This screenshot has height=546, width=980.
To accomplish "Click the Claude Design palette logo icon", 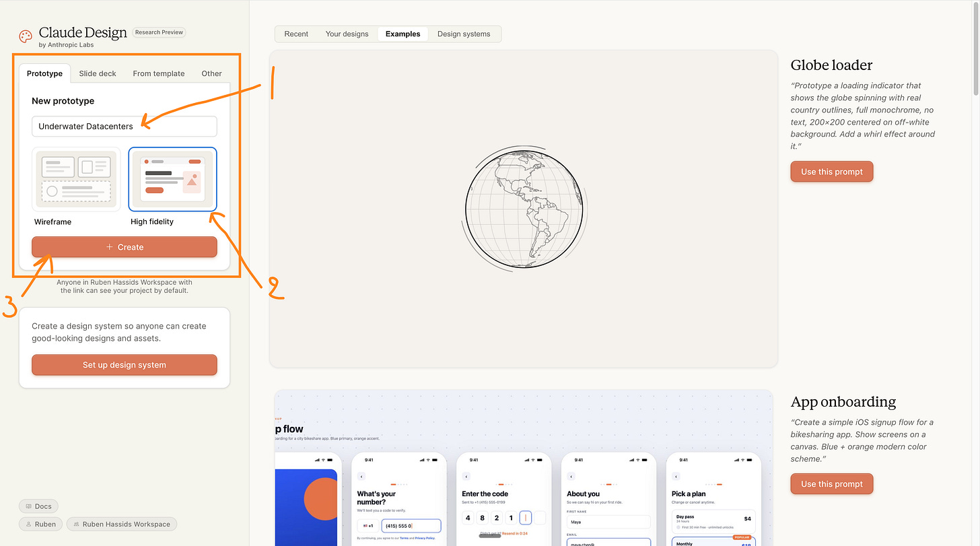I will tap(26, 36).
